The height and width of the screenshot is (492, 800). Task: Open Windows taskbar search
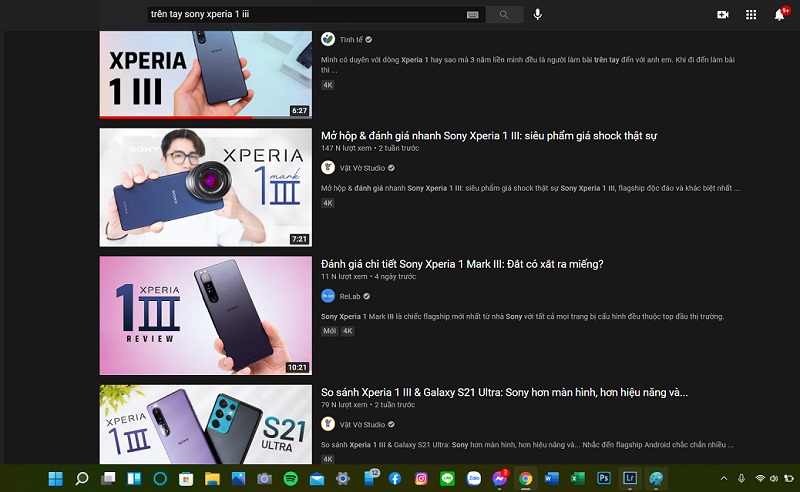(x=82, y=479)
